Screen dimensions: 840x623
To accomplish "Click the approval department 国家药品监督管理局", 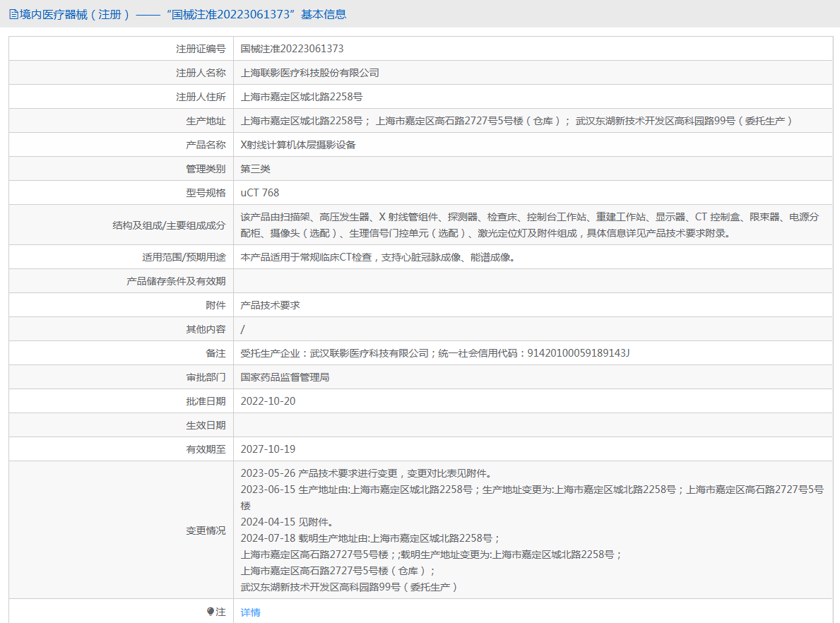I will click(x=285, y=377).
